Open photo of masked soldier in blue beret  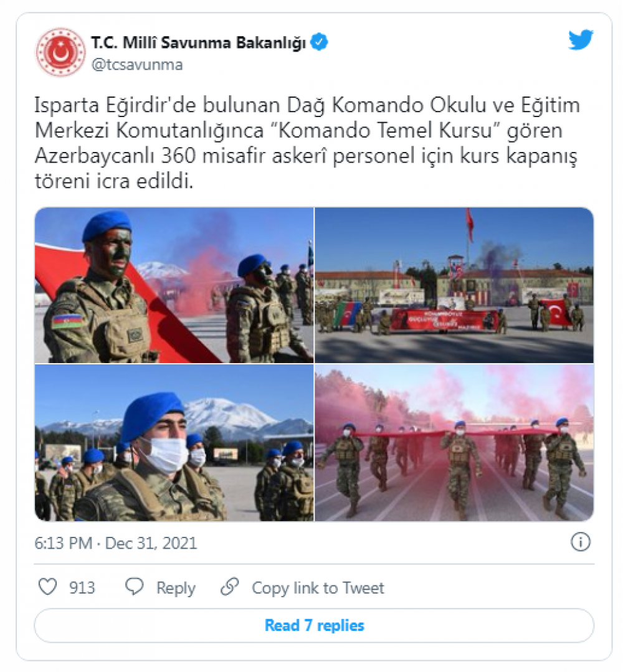point(174,443)
